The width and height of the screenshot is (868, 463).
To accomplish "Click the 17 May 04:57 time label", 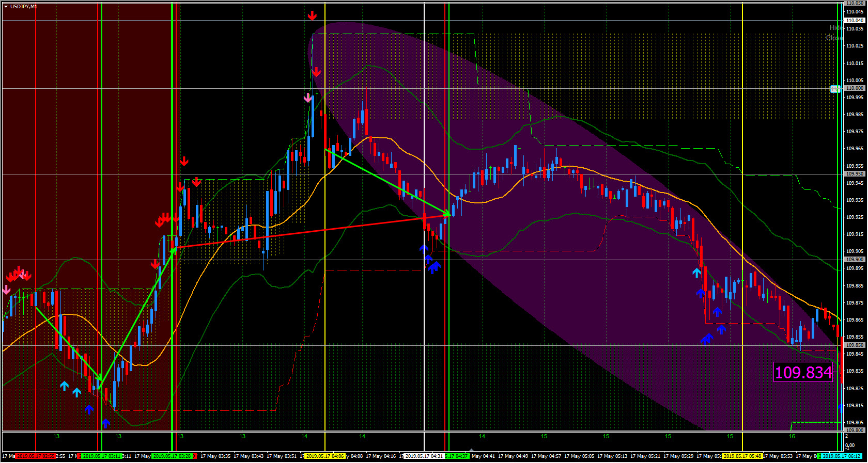I will [546, 456].
